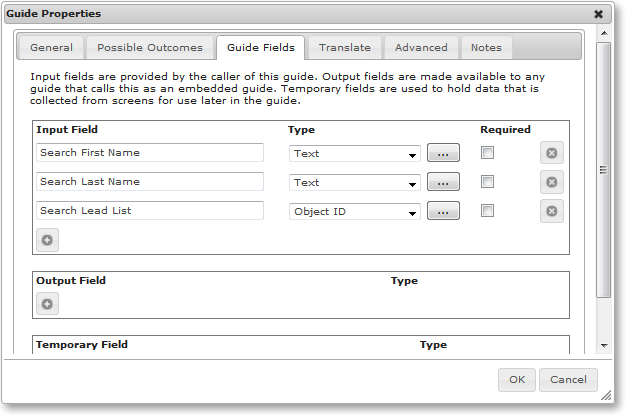This screenshot has height=415, width=626.
Task: Click the scrollbar up arrow
Action: point(604,33)
